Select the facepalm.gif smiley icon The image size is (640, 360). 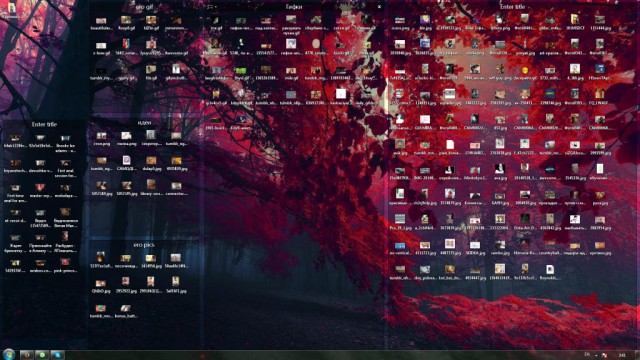(x=525, y=73)
